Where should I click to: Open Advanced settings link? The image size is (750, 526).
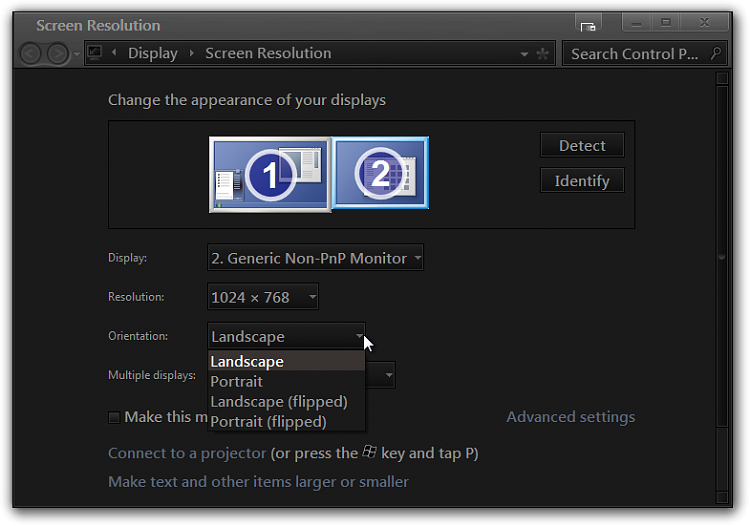pyautogui.click(x=571, y=417)
